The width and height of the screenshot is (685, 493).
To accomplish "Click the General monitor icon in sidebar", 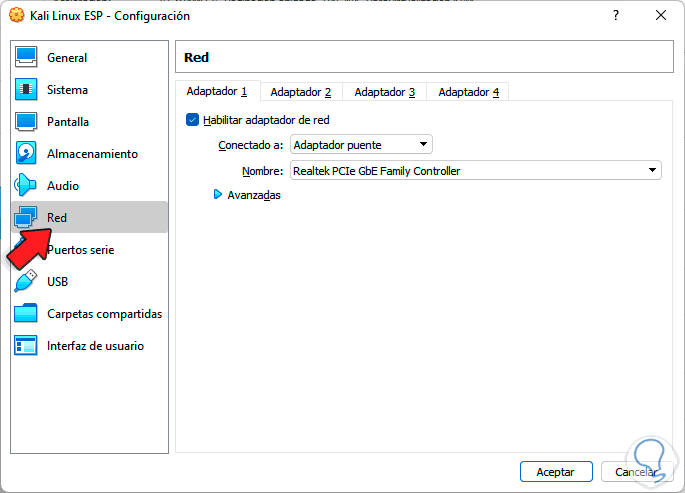I will tap(27, 58).
